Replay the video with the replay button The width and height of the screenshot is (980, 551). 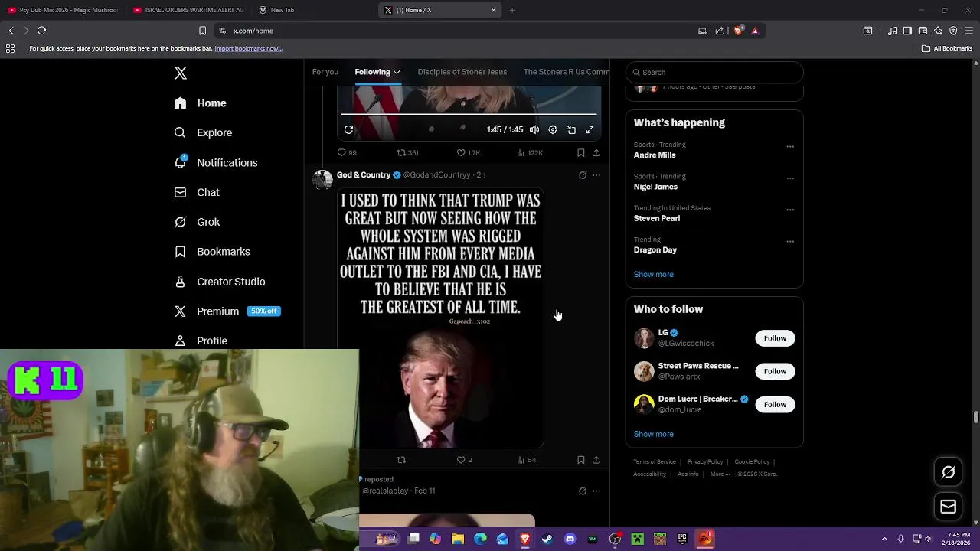coord(348,130)
